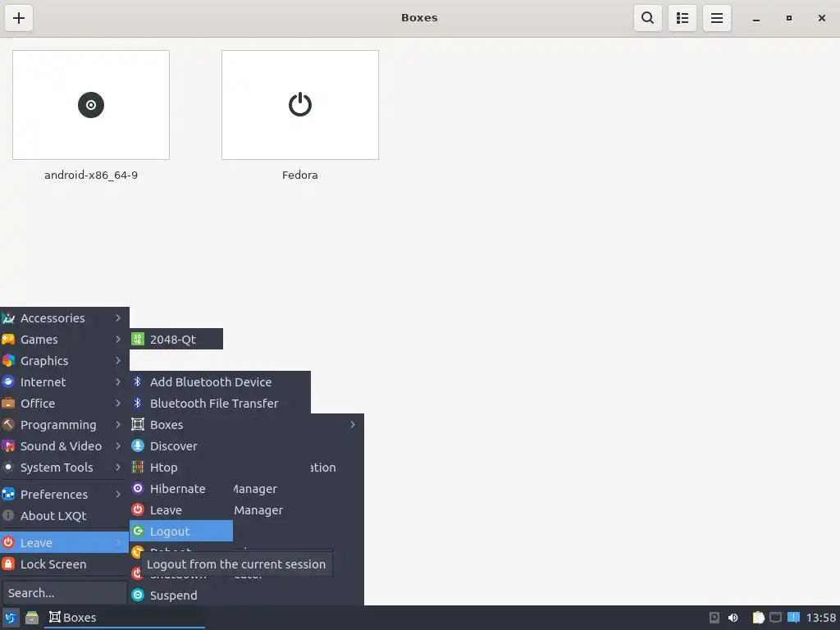
Task: Click the Sound & Video icon
Action: (8, 445)
